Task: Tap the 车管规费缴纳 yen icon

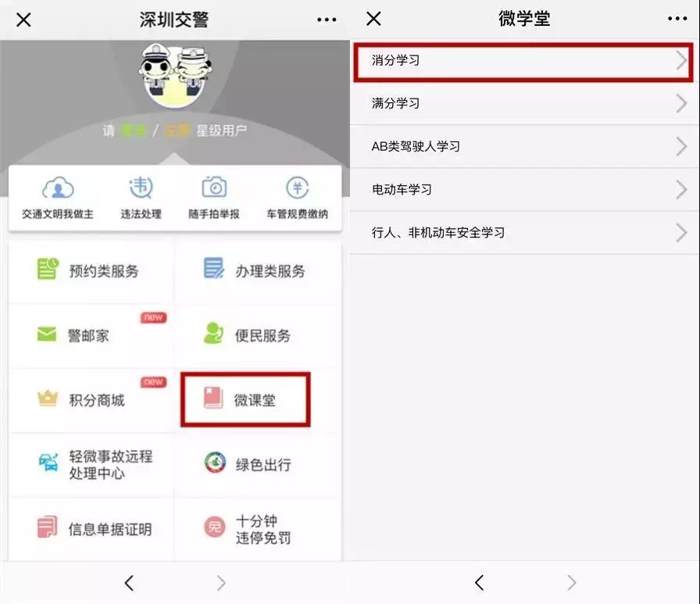Action: tap(298, 188)
